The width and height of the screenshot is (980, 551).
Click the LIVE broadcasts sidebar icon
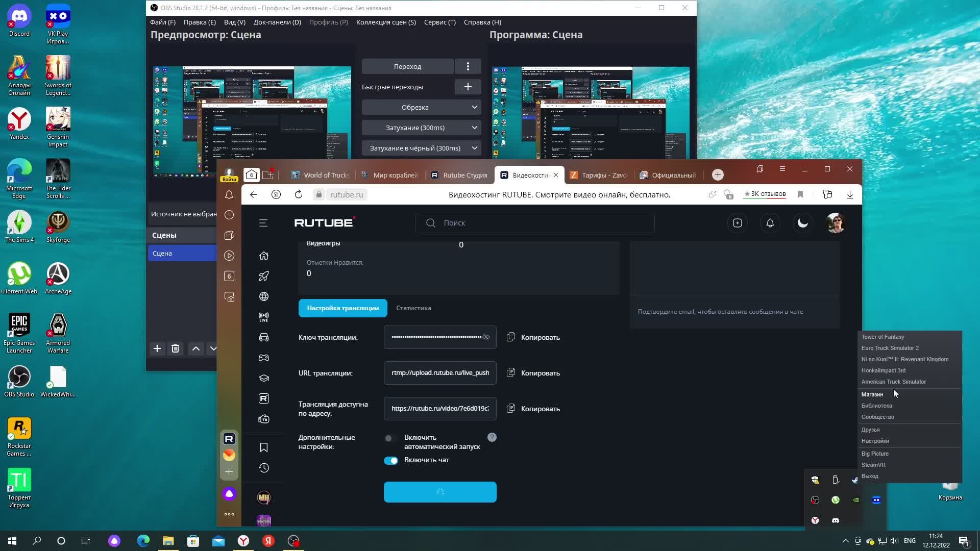(x=263, y=317)
